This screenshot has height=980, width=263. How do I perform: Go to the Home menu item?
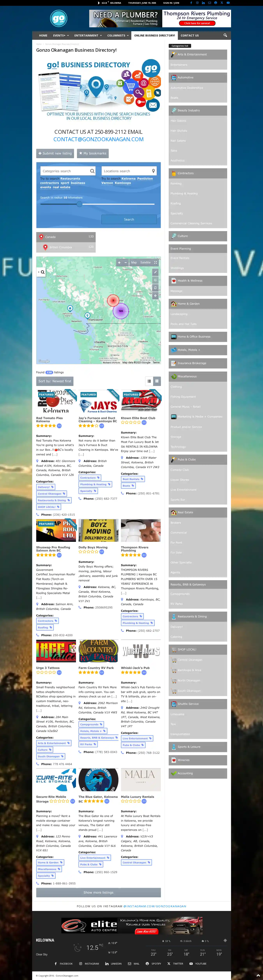(x=43, y=35)
